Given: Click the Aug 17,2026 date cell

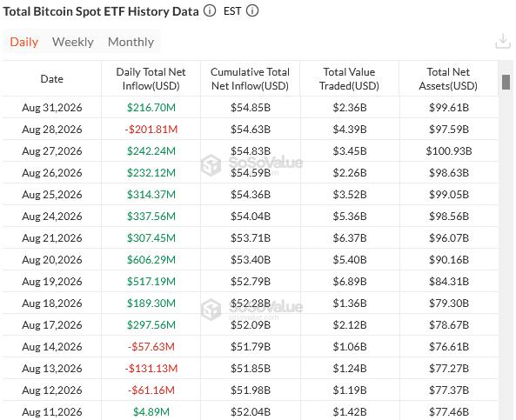Looking at the screenshot, I should [x=52, y=324].
